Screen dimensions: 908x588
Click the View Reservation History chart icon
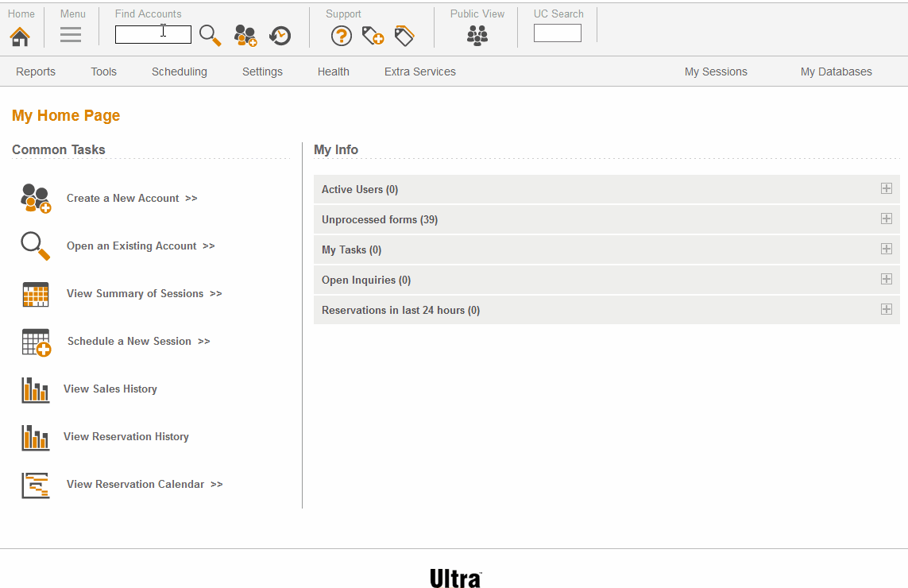click(35, 437)
